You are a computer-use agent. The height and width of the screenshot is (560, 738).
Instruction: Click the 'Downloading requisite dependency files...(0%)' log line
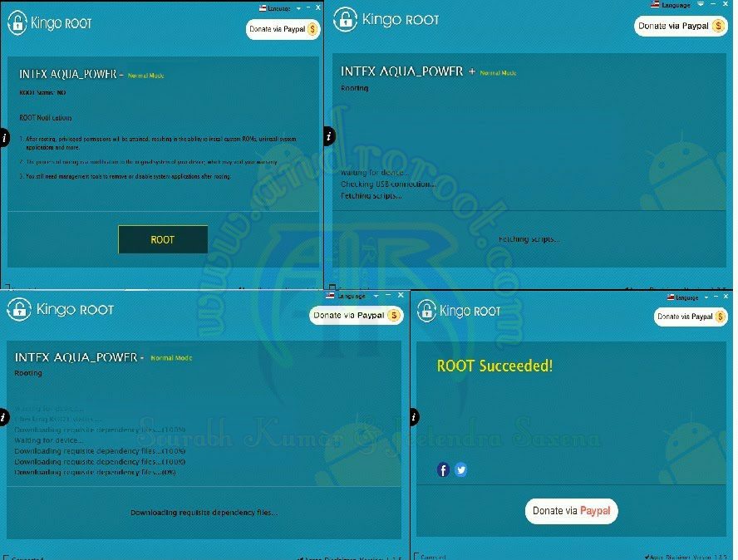[x=95, y=472]
